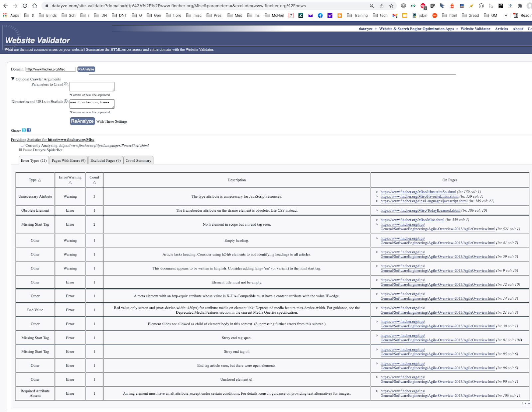Select the "Empty heading." description cell
Image resolution: width=532 pixels, height=412 pixels.
tap(237, 240)
